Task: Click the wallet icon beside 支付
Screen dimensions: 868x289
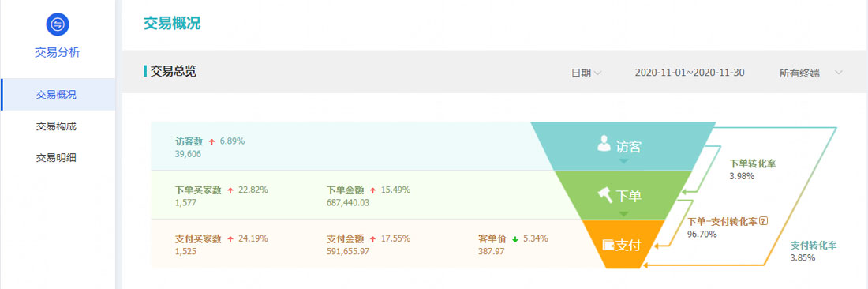Action: (608, 245)
